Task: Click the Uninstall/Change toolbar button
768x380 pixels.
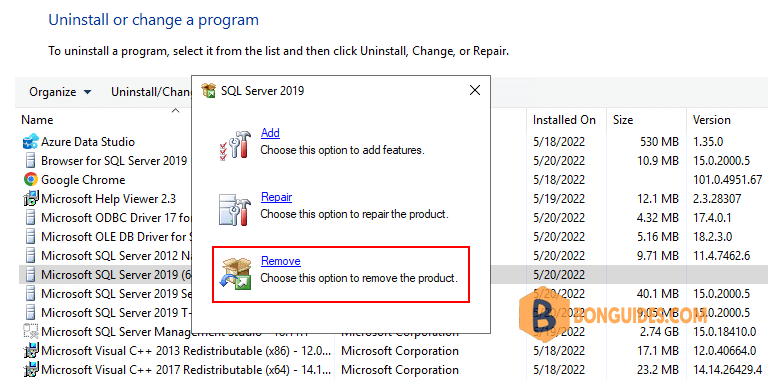Action: [150, 92]
